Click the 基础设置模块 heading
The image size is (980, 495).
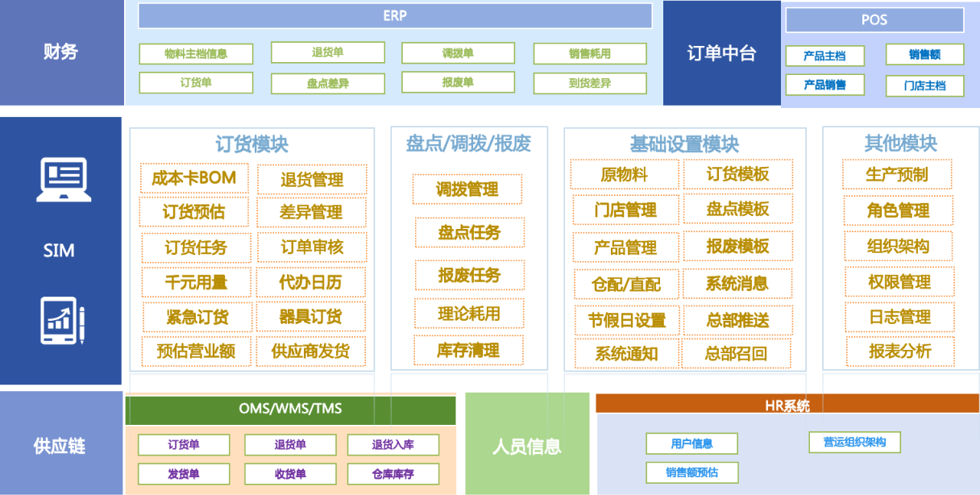[684, 145]
